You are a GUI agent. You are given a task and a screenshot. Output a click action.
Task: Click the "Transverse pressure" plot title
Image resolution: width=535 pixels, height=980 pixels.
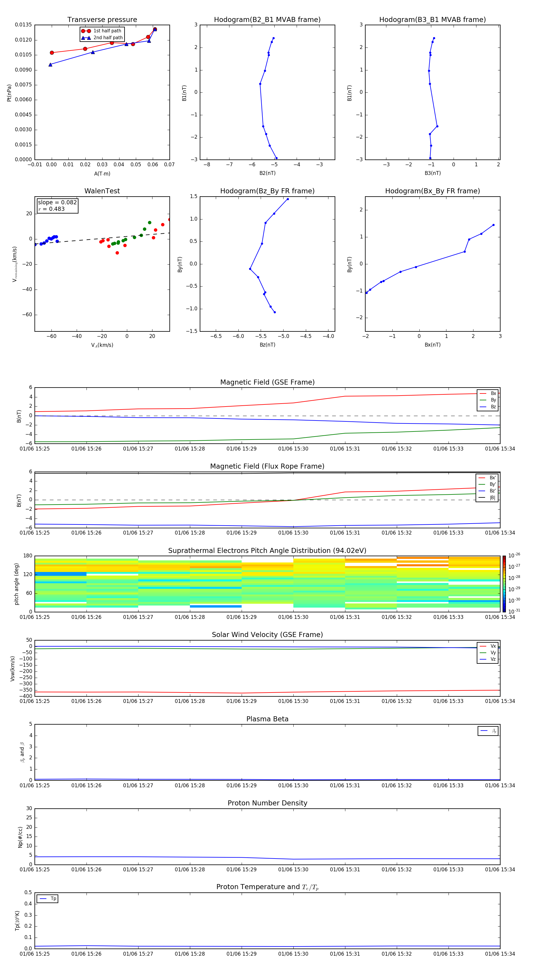(x=102, y=20)
